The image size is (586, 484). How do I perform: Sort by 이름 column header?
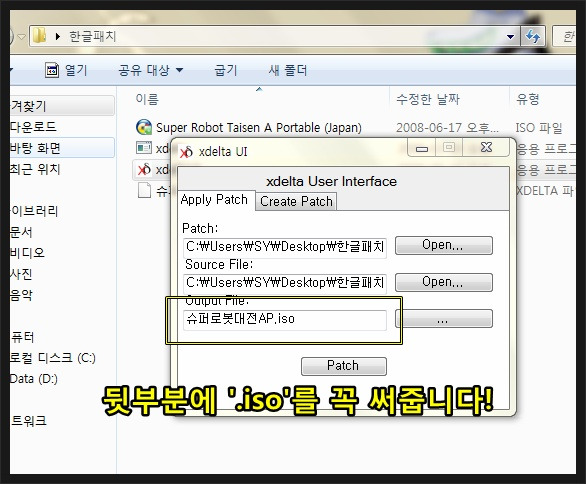point(147,99)
